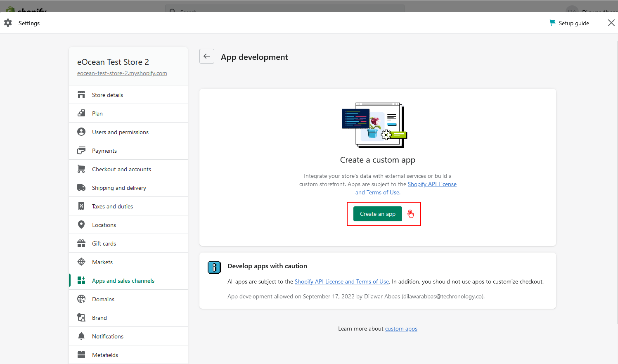Click the Payments card icon
The height and width of the screenshot is (364, 618).
coord(81,151)
